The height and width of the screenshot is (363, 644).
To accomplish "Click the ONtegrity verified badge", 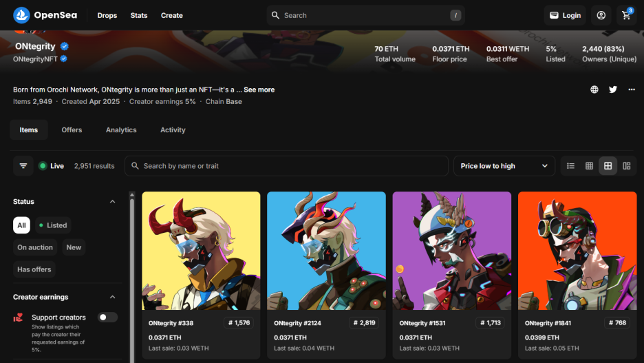I will 65,46.
